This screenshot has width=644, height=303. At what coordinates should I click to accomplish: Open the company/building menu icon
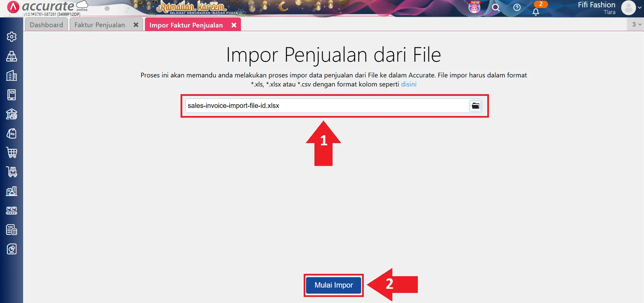point(12,76)
